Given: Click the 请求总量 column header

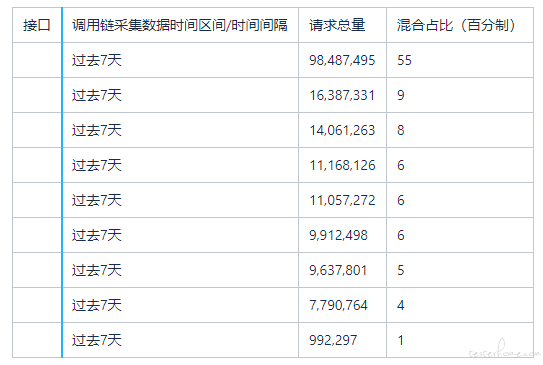Looking at the screenshot, I should point(342,25).
